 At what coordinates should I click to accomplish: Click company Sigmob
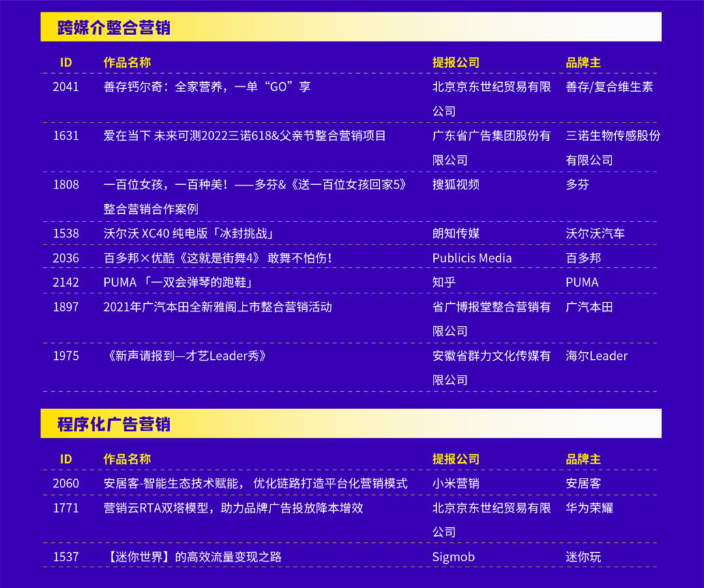[453, 557]
